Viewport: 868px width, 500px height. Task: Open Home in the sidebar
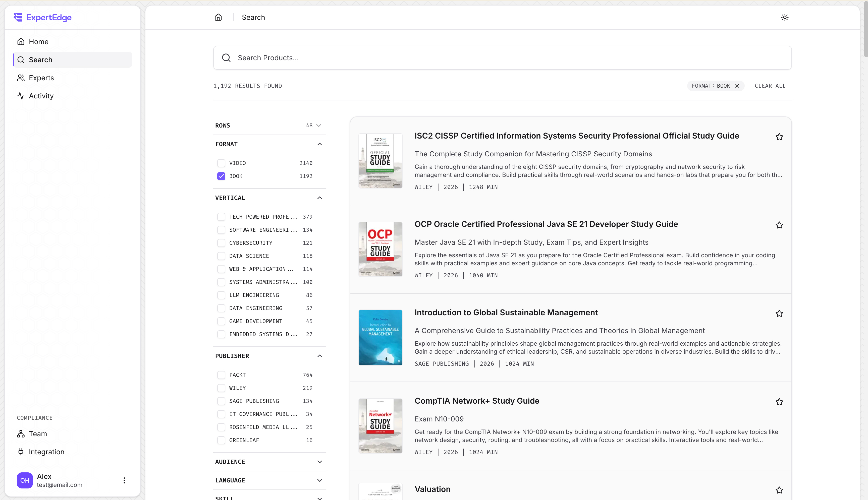tap(73, 42)
